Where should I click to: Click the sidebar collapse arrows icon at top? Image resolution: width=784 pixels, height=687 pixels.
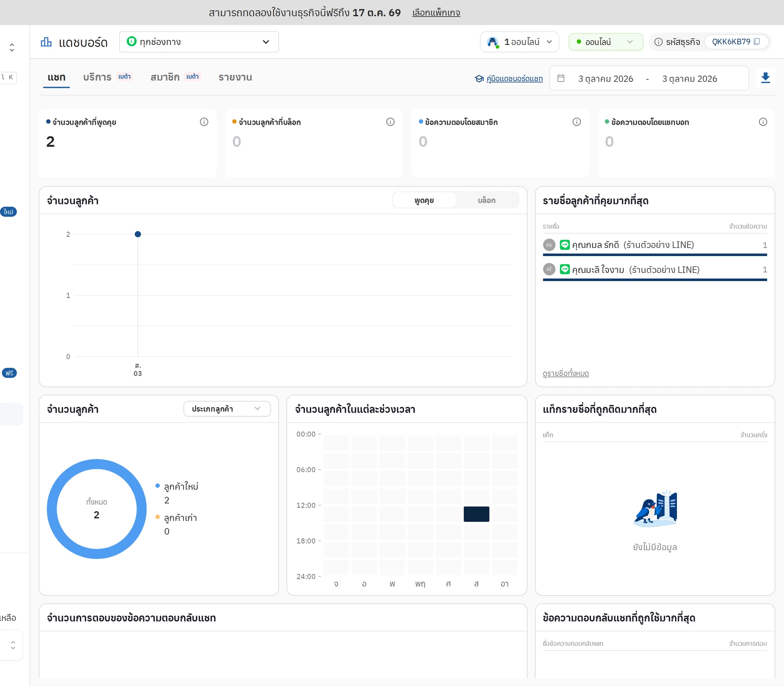pyautogui.click(x=12, y=47)
